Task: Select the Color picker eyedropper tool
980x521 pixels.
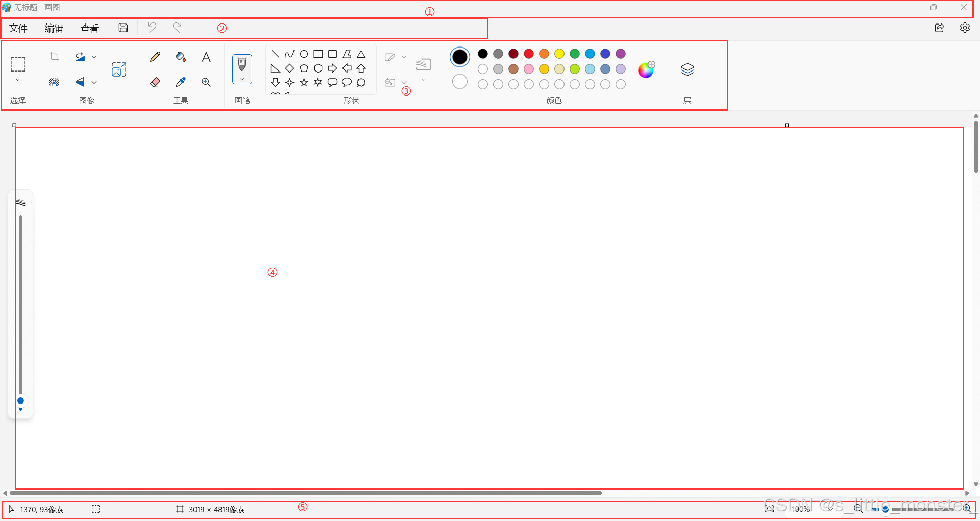Action: point(181,82)
